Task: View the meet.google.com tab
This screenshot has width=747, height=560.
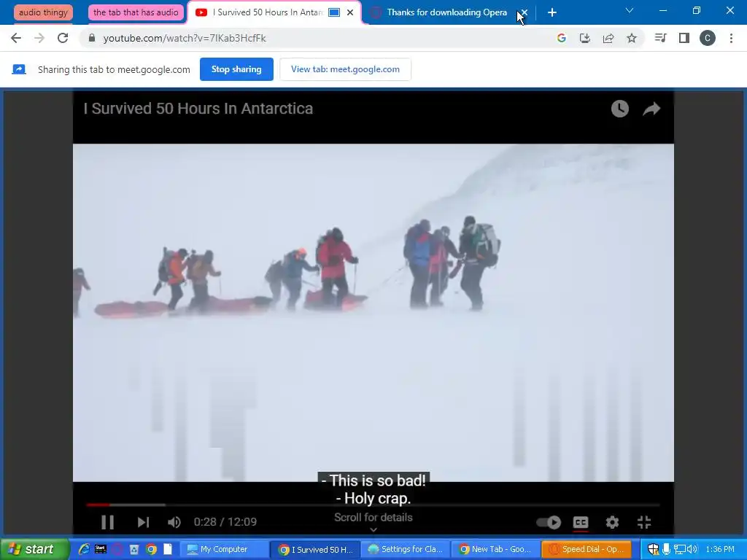Action: pos(345,69)
